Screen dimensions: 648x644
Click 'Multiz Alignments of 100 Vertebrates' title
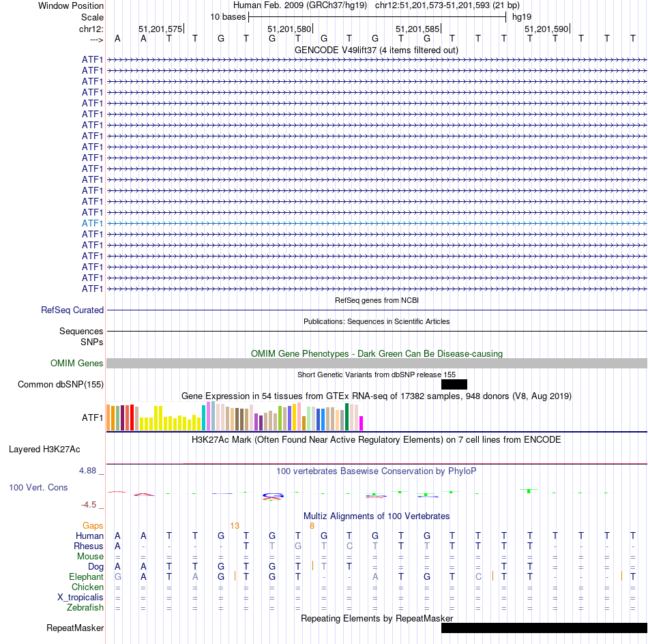pyautogui.click(x=377, y=516)
